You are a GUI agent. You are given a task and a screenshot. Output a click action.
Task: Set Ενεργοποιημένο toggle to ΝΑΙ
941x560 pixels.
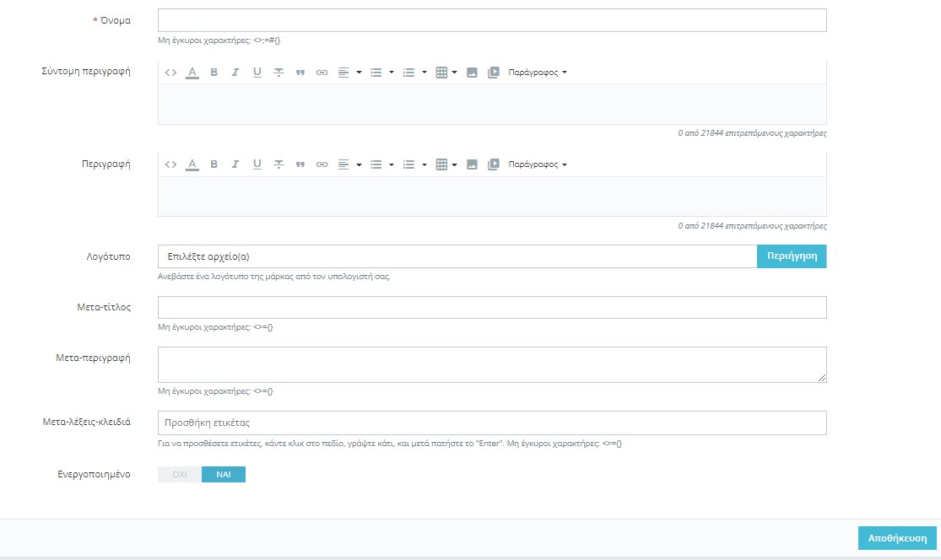224,475
